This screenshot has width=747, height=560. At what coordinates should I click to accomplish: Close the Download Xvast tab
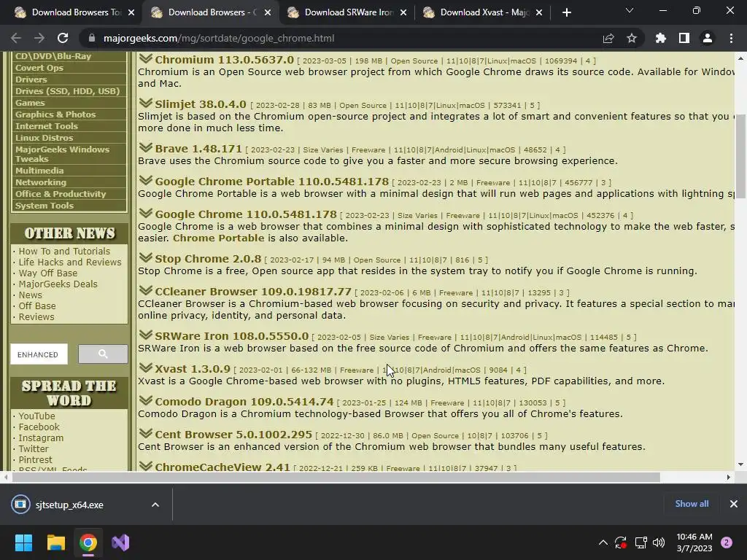[539, 12]
